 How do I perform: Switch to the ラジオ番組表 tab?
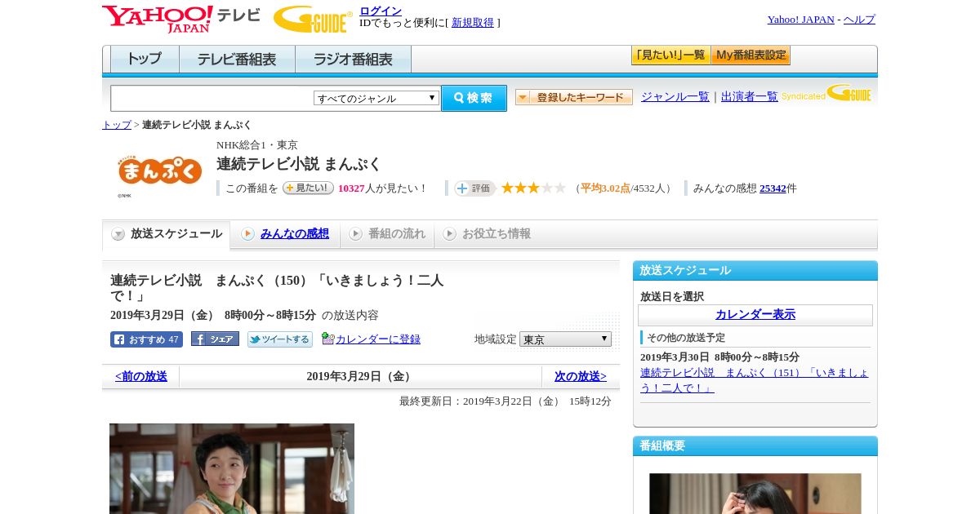click(353, 60)
